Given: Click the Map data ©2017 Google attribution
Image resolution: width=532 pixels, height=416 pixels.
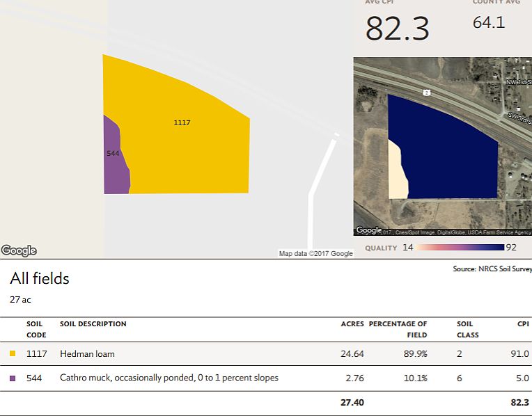Looking at the screenshot, I should tap(316, 254).
